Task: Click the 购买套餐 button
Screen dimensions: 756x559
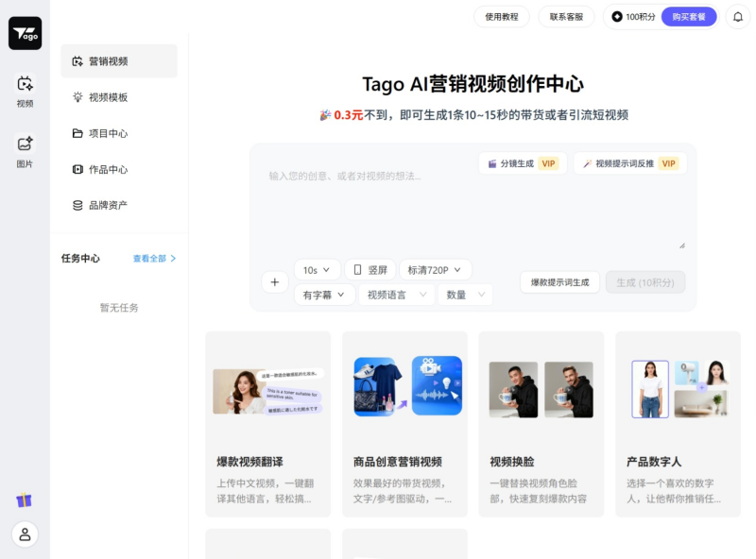Action: point(689,17)
